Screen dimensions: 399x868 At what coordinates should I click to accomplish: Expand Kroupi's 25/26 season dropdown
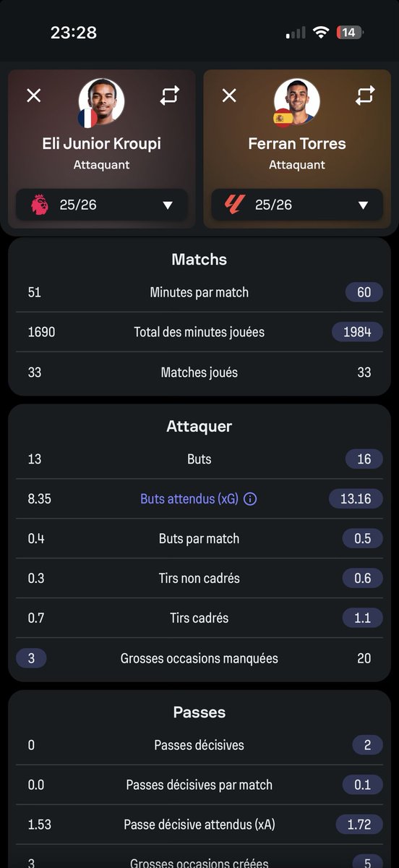click(102, 205)
